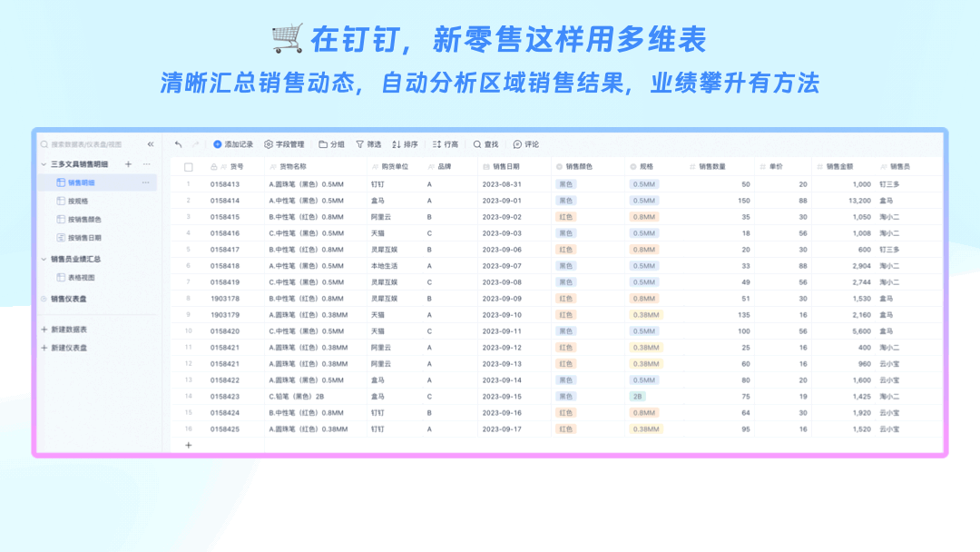Viewport: 980px width, 552px height.
Task: Click the 规格 column header
Action: [654, 167]
